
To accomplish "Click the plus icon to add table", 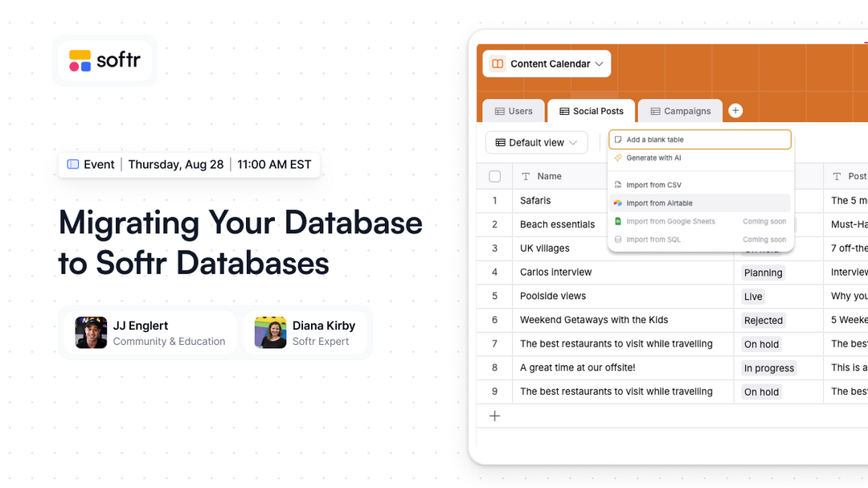I will 735,111.
